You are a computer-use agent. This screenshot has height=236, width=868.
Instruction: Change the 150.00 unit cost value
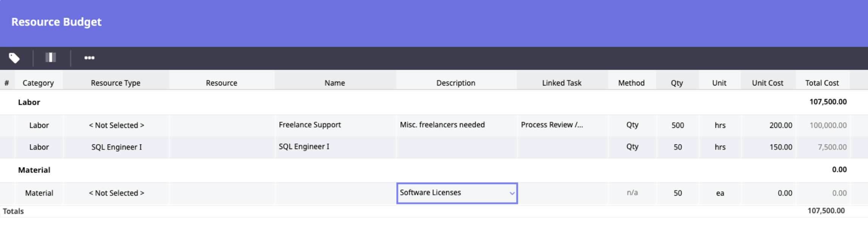[780, 147]
